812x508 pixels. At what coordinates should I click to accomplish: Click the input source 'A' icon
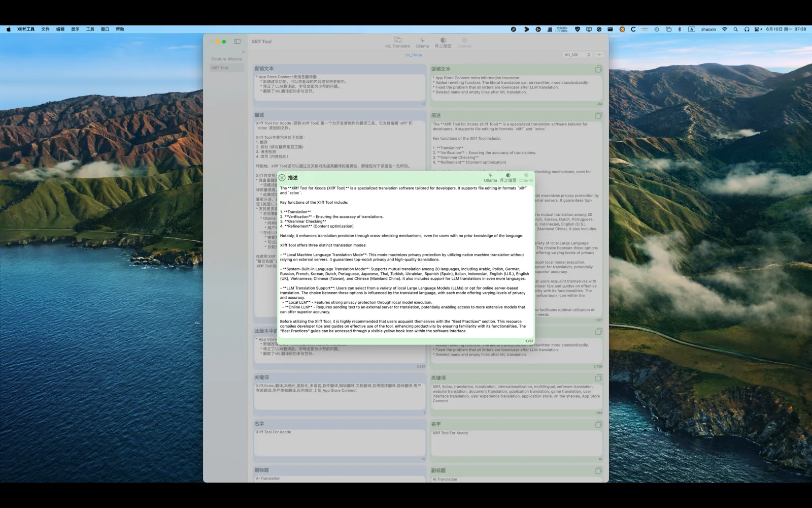[x=692, y=29]
